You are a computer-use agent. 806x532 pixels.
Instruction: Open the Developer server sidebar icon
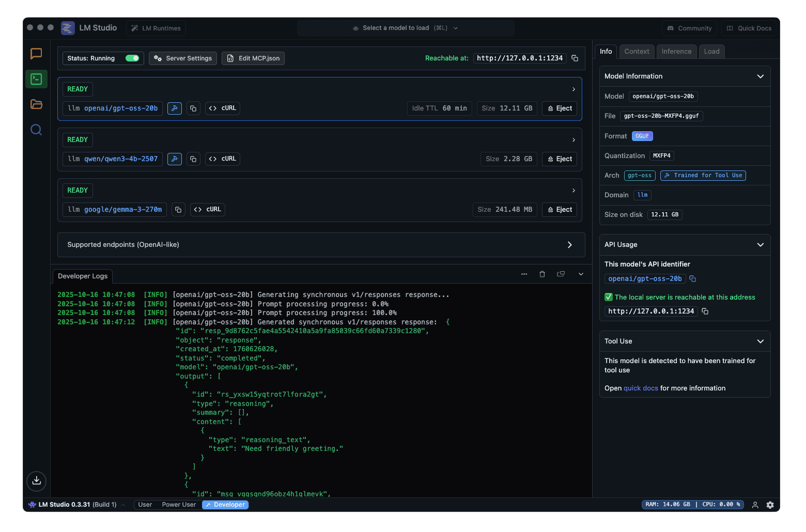coord(36,79)
